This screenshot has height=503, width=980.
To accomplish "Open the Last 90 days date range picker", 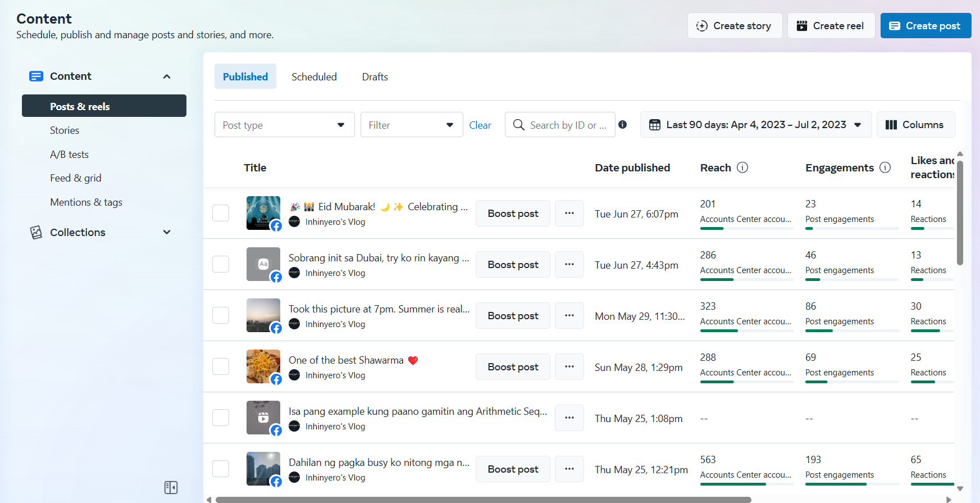I will (x=755, y=125).
